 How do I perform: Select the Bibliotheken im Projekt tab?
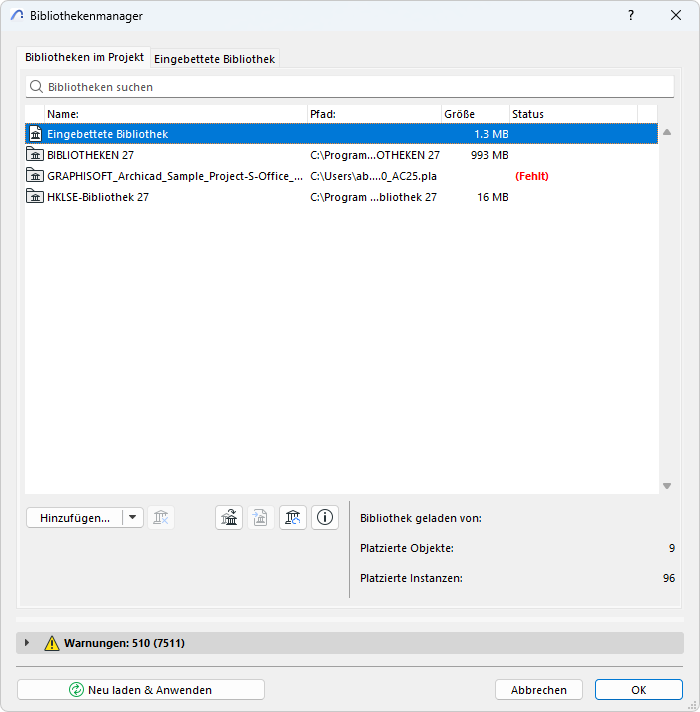(x=84, y=57)
